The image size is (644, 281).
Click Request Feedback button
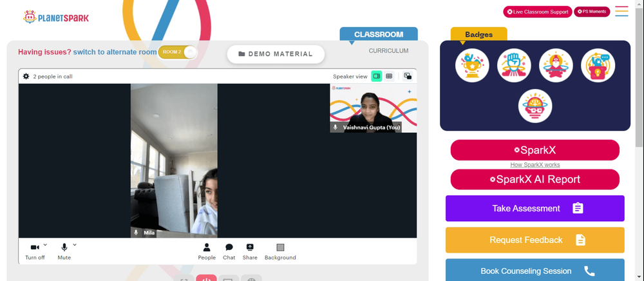535,240
